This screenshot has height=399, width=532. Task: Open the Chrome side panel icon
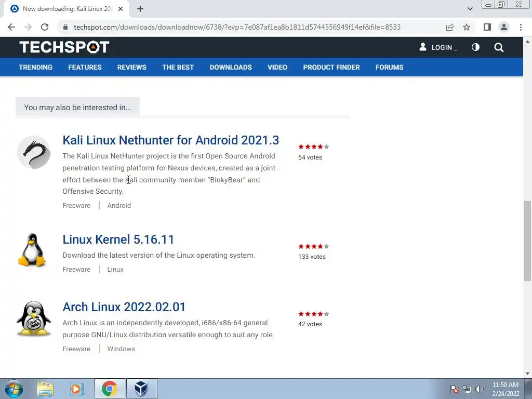pyautogui.click(x=487, y=27)
